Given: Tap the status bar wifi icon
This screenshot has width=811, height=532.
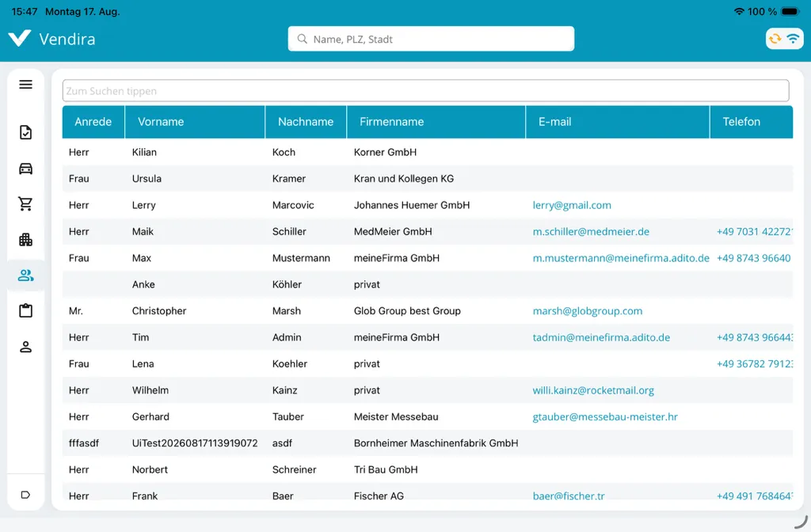Looking at the screenshot, I should (x=739, y=11).
